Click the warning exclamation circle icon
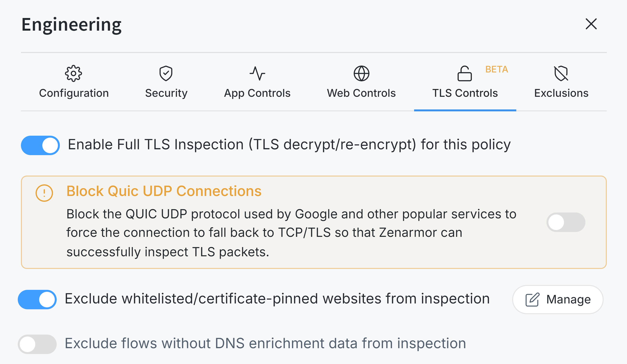 (x=44, y=193)
